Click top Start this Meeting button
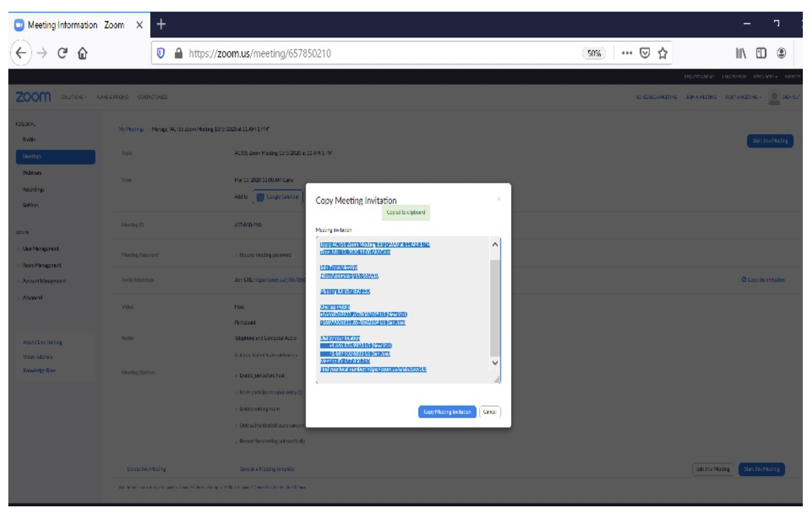 pyautogui.click(x=770, y=141)
